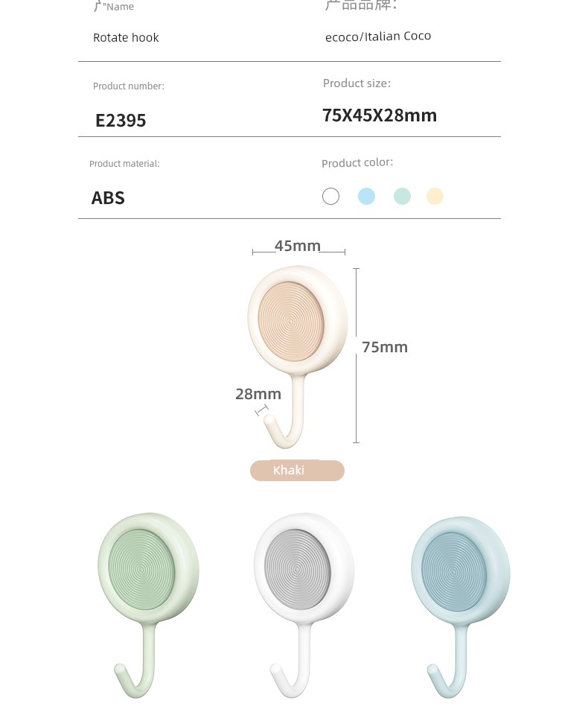Click the 75mm height dimension label
Viewport: 588px width, 715px height.
point(385,347)
